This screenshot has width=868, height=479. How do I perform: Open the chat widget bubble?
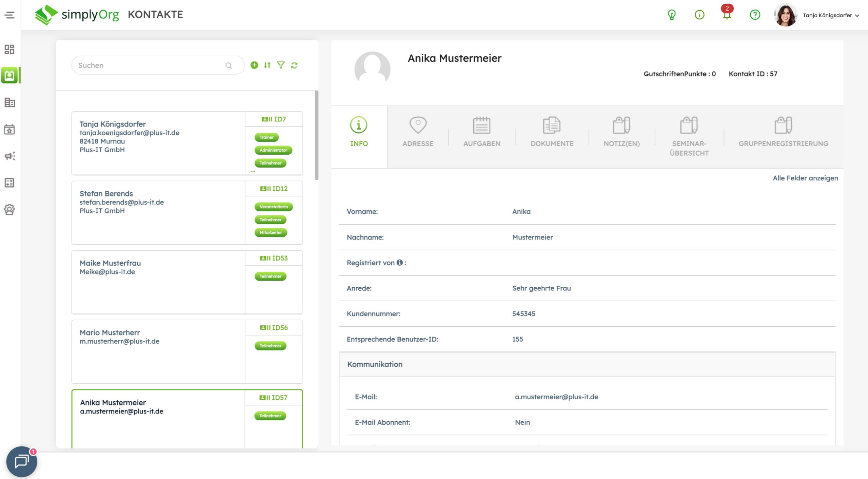click(x=22, y=461)
